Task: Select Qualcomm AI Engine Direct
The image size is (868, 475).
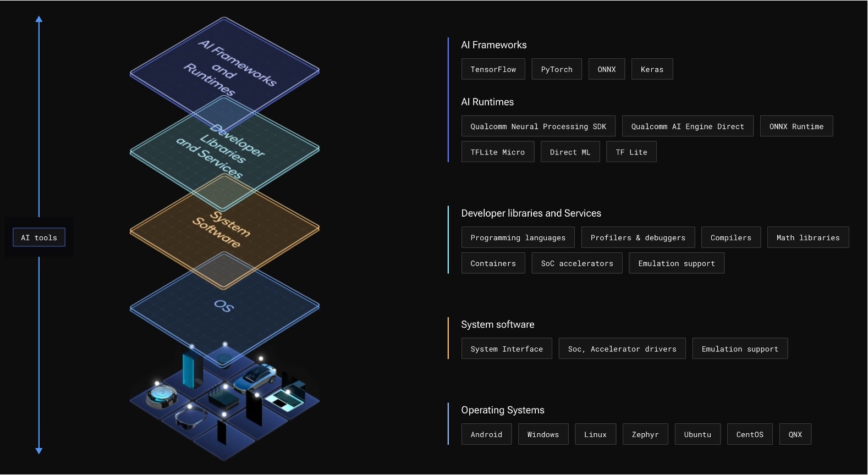Action: 688,126
